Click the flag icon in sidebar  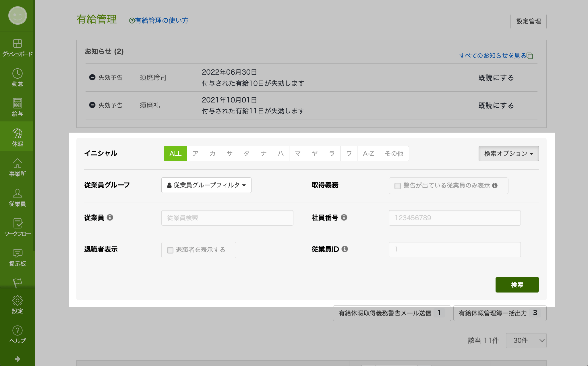pos(18,283)
